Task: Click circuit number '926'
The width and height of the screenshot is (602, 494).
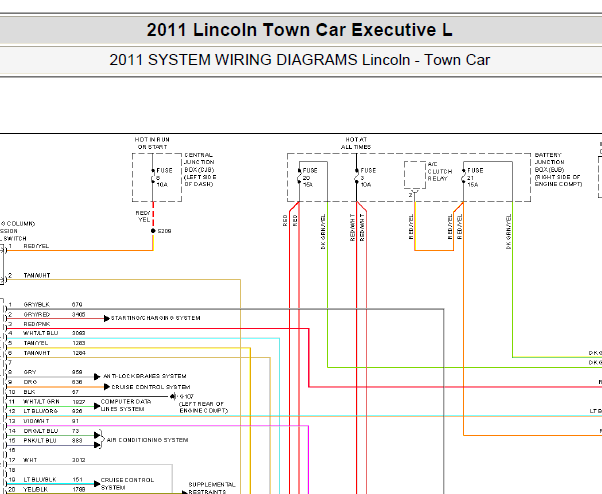Action: pyautogui.click(x=77, y=411)
